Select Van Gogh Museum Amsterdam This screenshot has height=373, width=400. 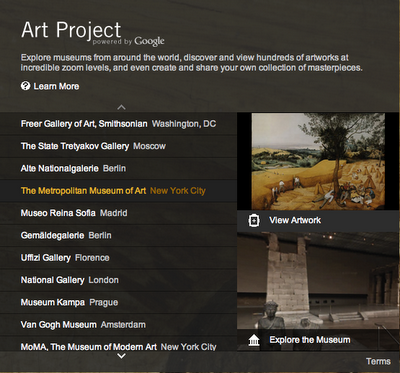coord(118,325)
